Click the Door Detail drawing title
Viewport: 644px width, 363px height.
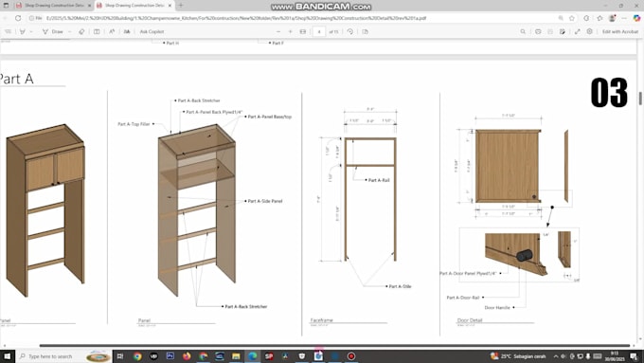[x=470, y=319]
